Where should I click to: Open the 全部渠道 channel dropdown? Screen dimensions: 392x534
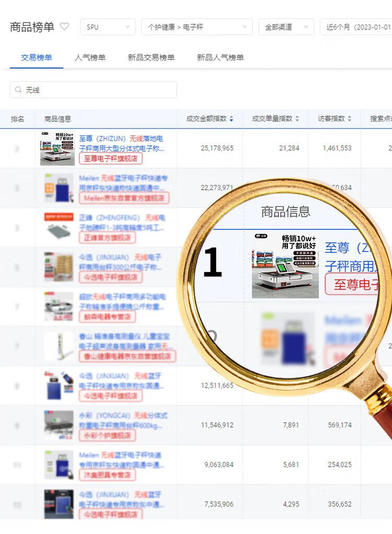[x=286, y=27]
